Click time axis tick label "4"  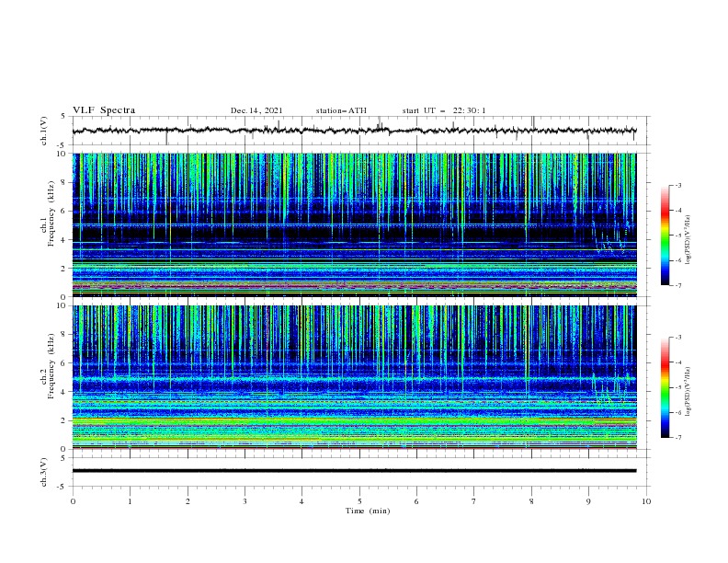pos(301,501)
